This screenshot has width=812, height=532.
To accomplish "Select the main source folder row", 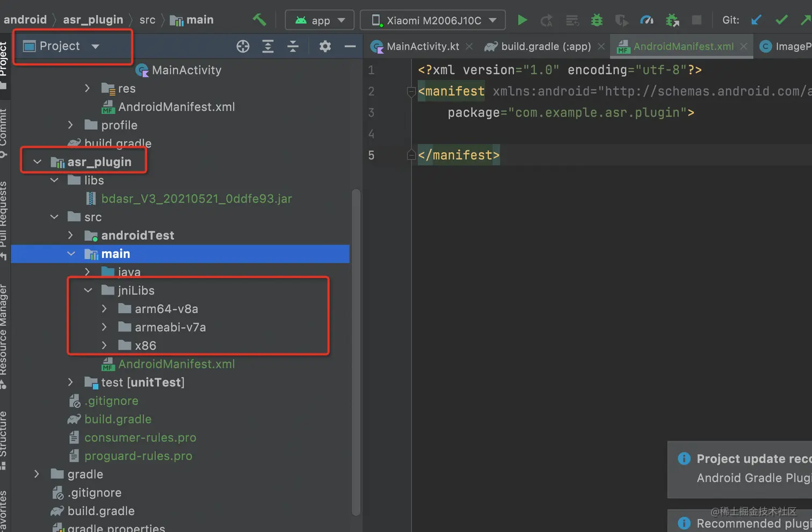I will tap(180, 254).
